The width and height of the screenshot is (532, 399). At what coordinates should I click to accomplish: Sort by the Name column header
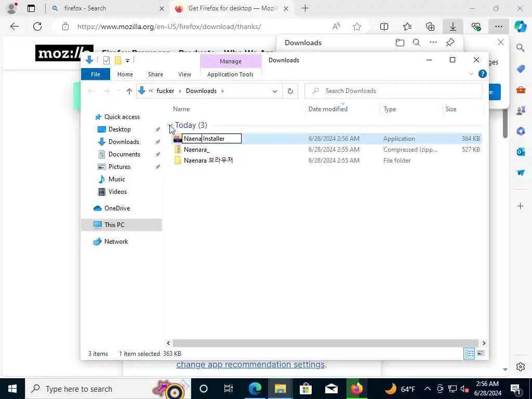181,109
